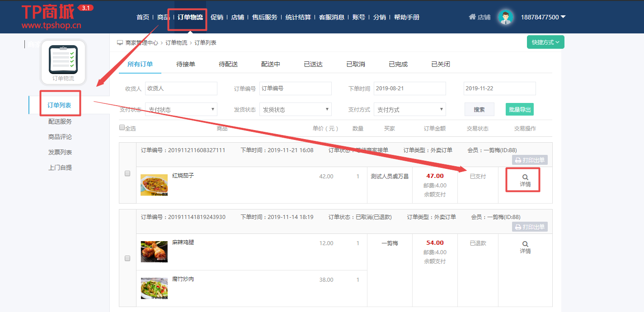The image size is (644, 312).
Task: Click the 订单物流 clipboard icon in sidebar
Action: click(62, 60)
